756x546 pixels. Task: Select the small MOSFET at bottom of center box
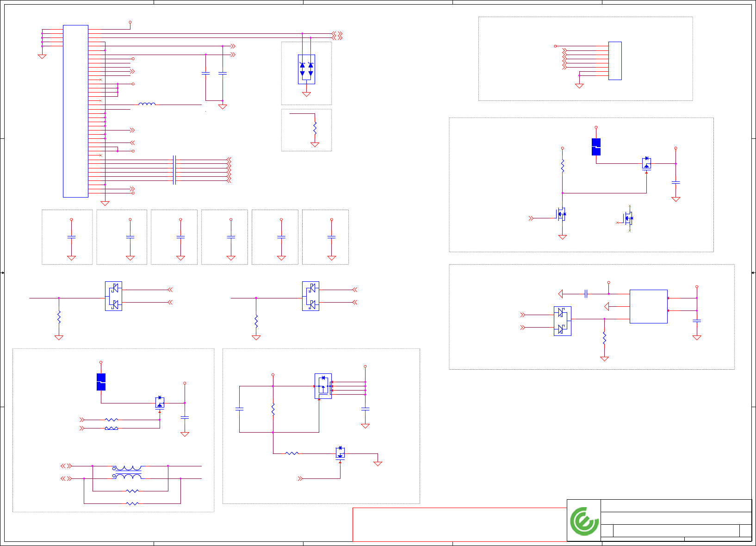click(x=341, y=452)
